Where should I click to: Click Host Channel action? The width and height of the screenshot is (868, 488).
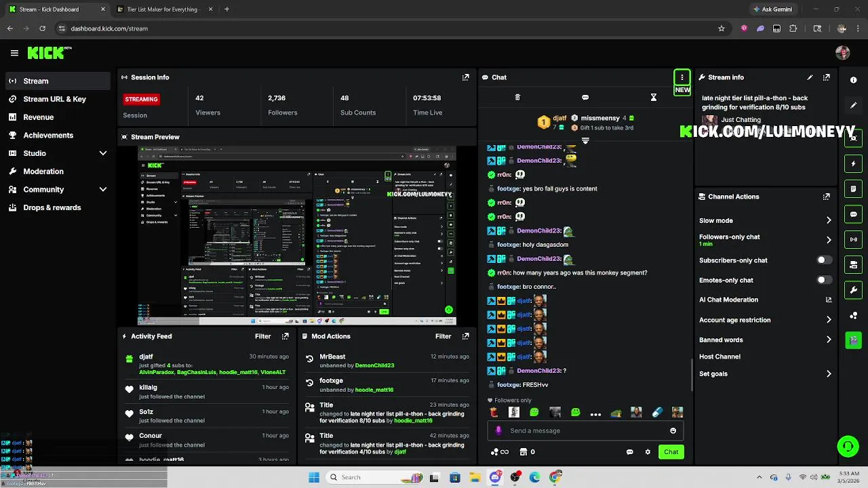[719, 357]
